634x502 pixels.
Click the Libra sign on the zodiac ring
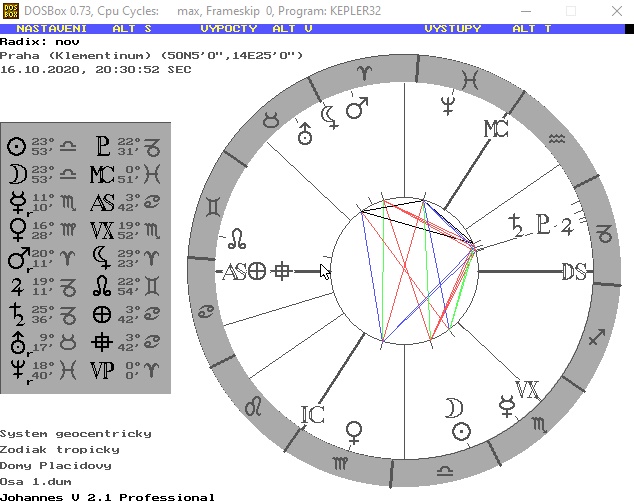445,470
